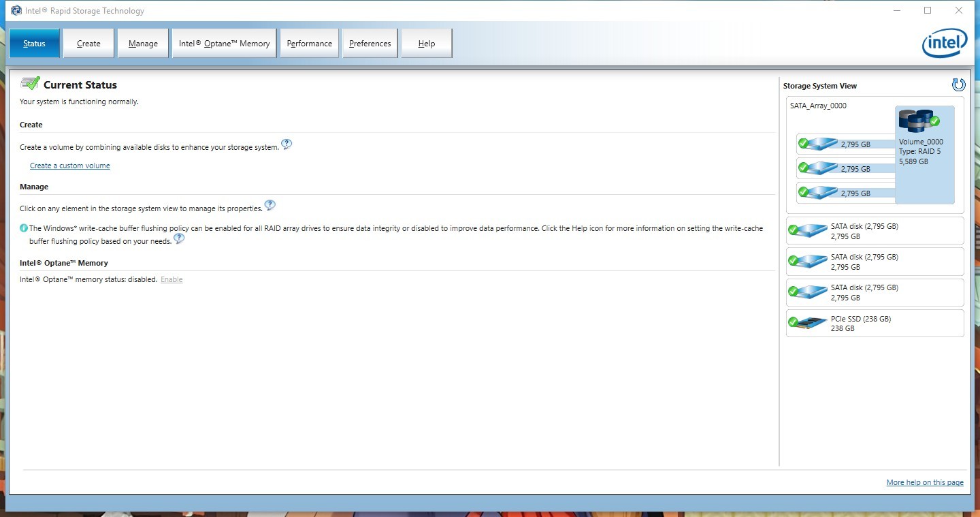This screenshot has width=980, height=517.
Task: Click the SATA_Array_0000 label
Action: (x=818, y=106)
